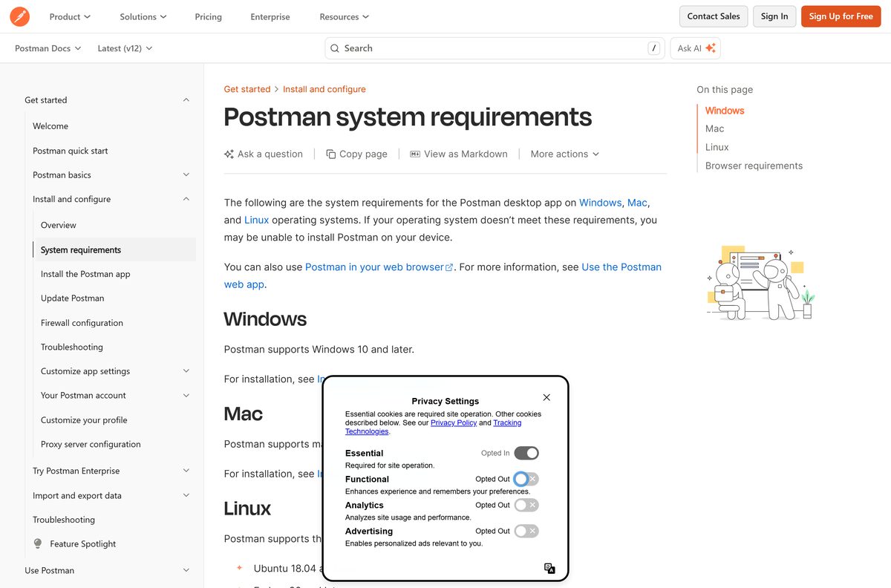Select Install the Postman app
Viewport: 891px width, 588px height.
pyautogui.click(x=85, y=274)
